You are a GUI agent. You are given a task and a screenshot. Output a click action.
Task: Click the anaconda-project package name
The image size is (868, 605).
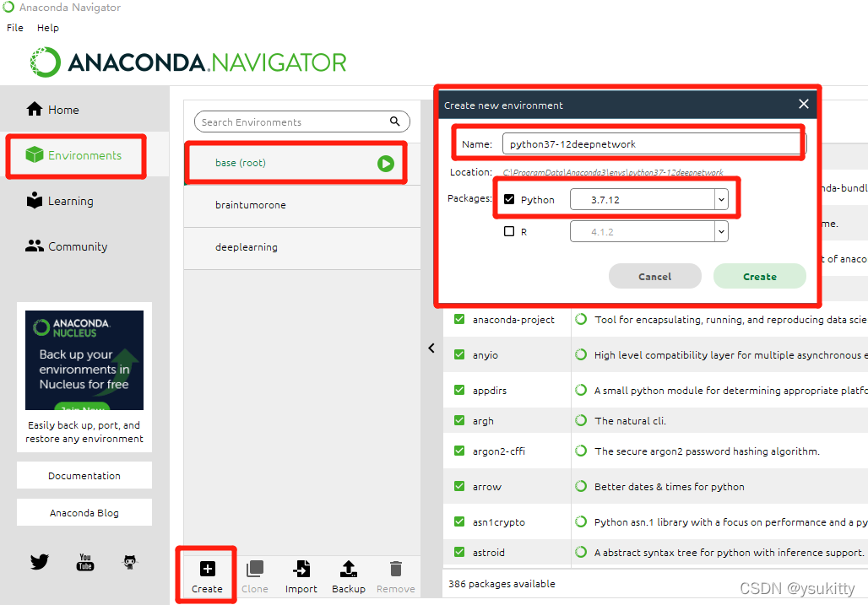[513, 320]
